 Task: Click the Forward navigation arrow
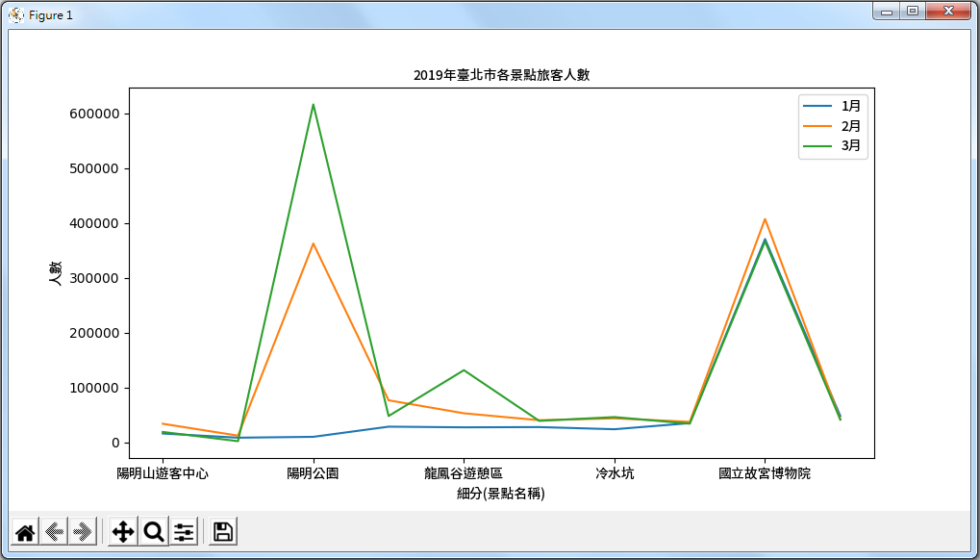[x=84, y=530]
